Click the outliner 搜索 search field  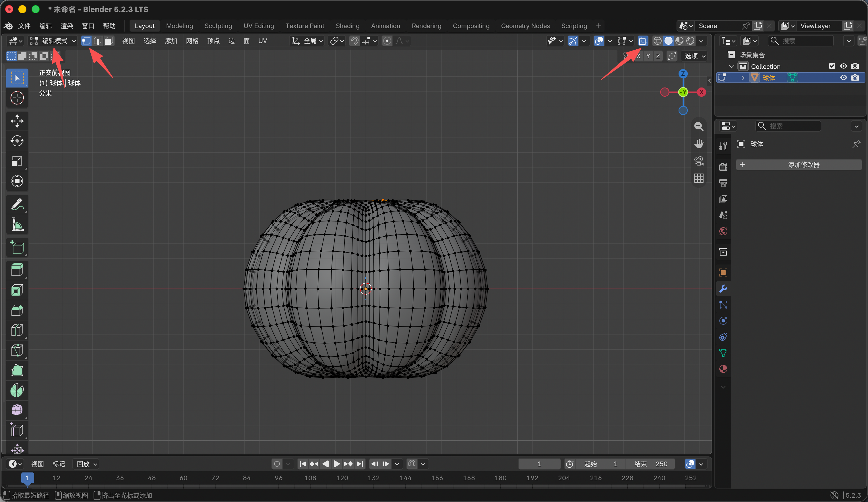tap(800, 41)
